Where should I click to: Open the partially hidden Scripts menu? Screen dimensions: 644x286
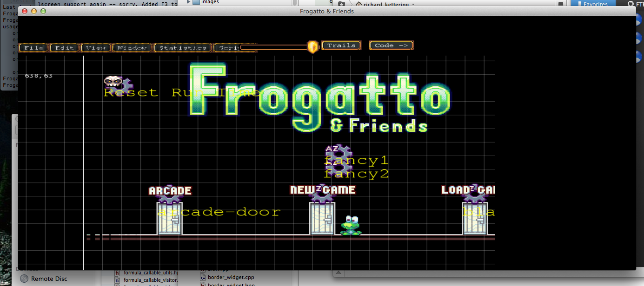[x=227, y=48]
